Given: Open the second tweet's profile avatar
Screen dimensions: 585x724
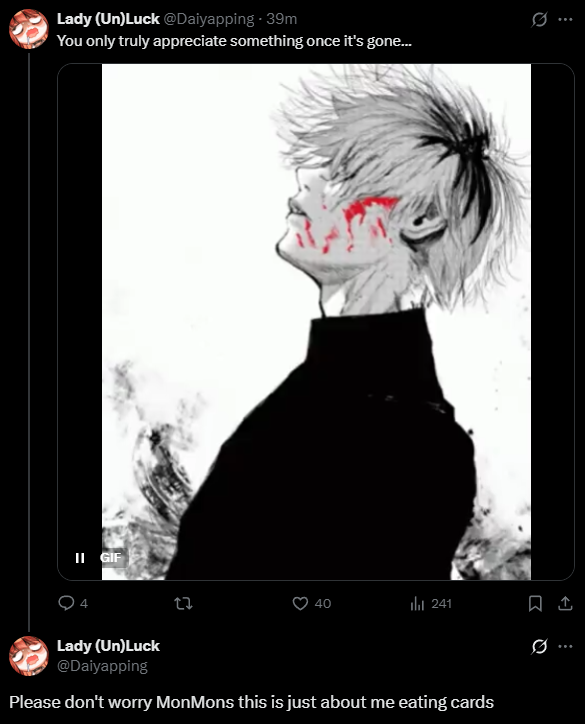Looking at the screenshot, I should (x=29, y=656).
